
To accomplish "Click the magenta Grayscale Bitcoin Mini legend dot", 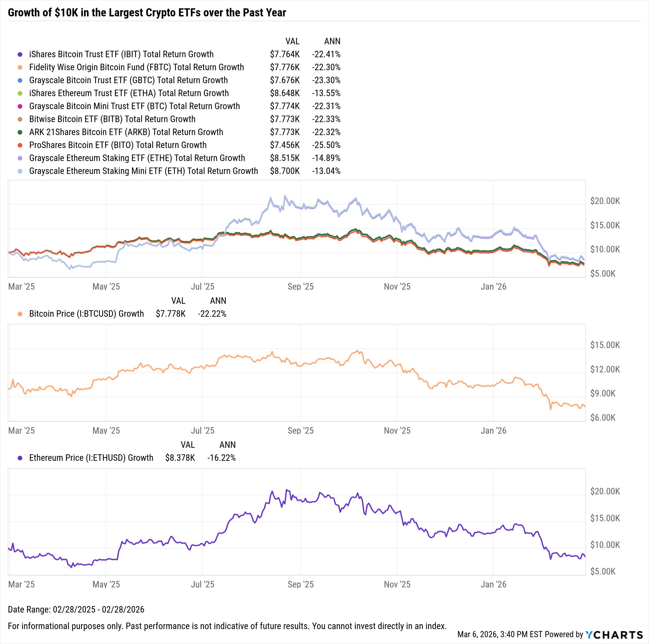I will click(20, 106).
